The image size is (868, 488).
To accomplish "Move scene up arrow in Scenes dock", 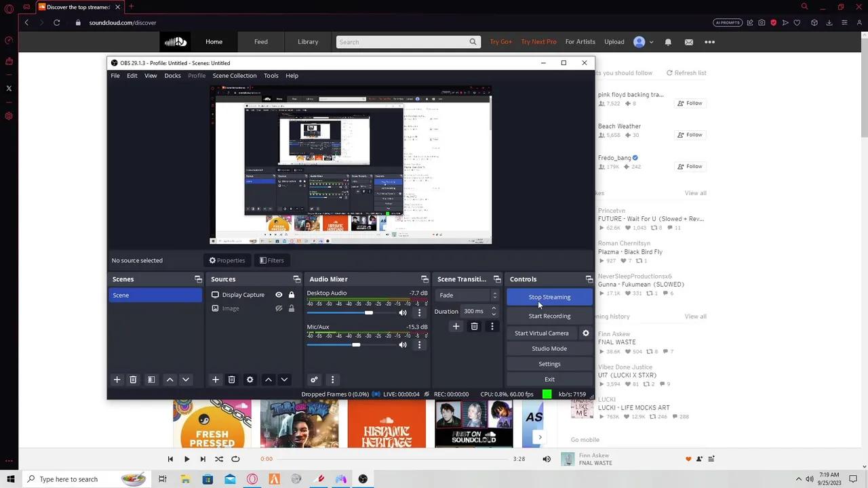I will [170, 380].
